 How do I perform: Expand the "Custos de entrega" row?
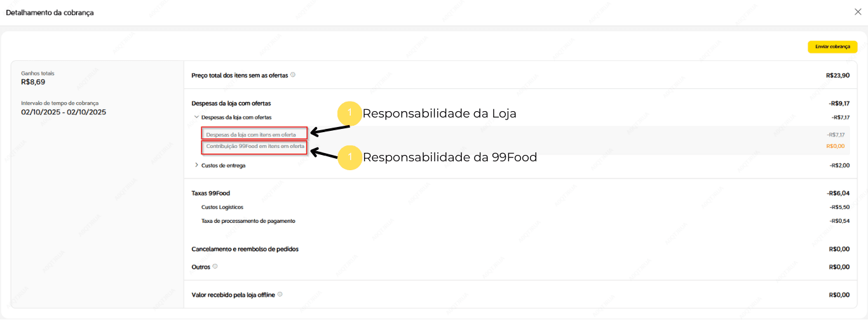click(196, 166)
